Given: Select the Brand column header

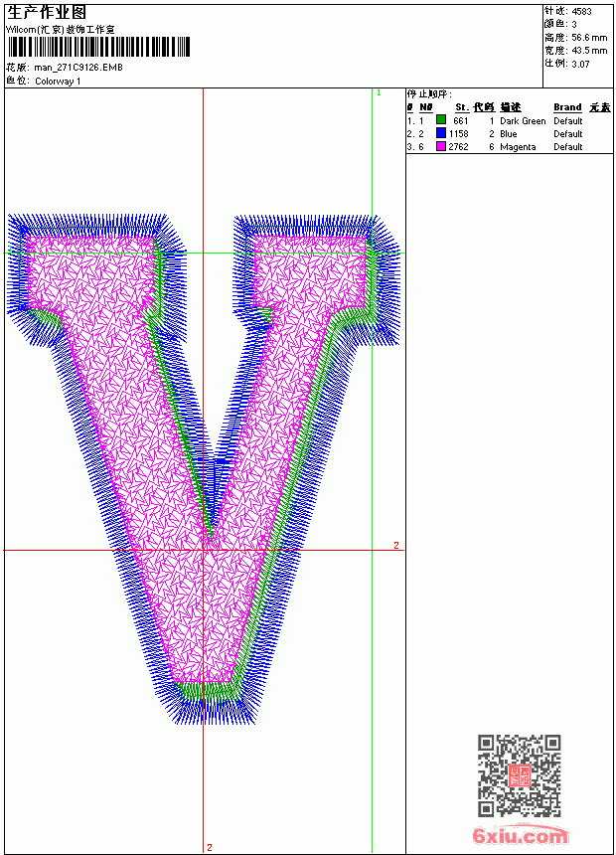Looking at the screenshot, I should [567, 107].
